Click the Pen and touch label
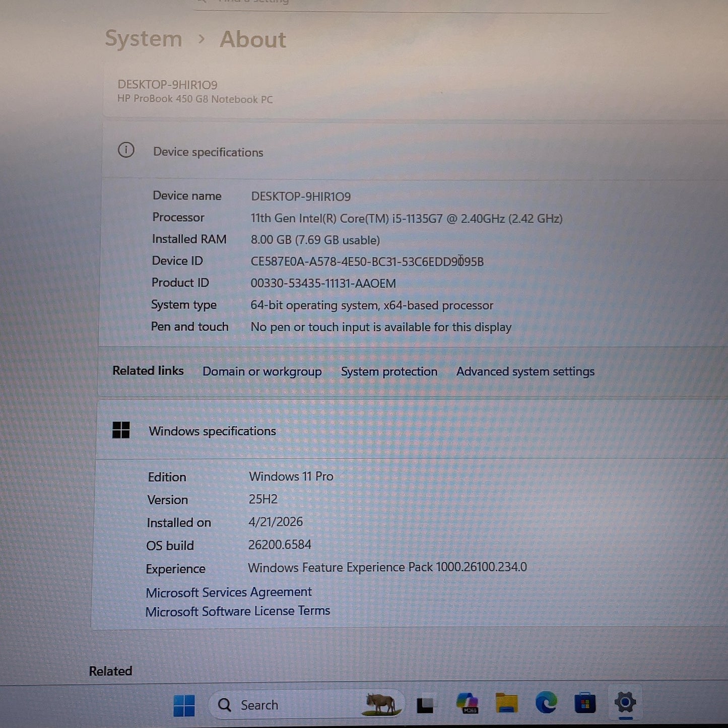 click(x=190, y=326)
